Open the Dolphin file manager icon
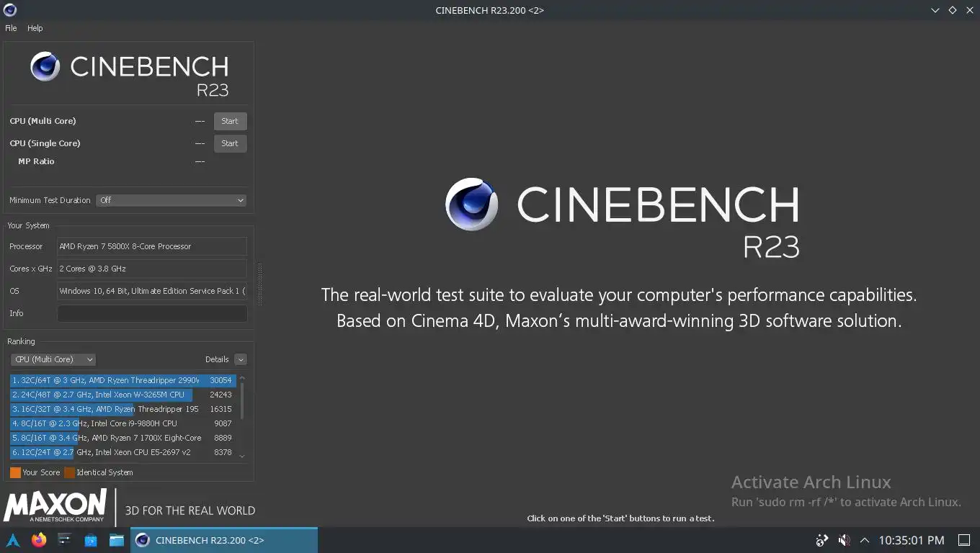980x553 pixels. click(117, 540)
